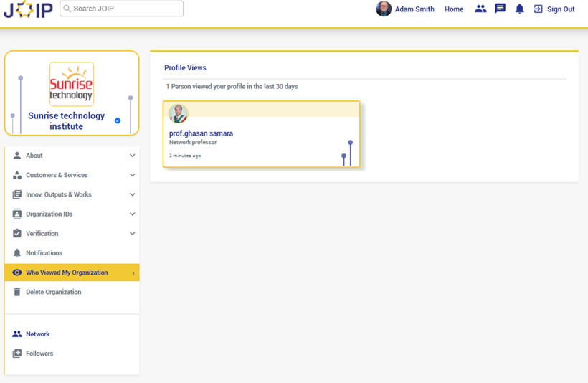The width and height of the screenshot is (588, 383).
Task: Open Notifications in sidebar menu
Action: (44, 253)
